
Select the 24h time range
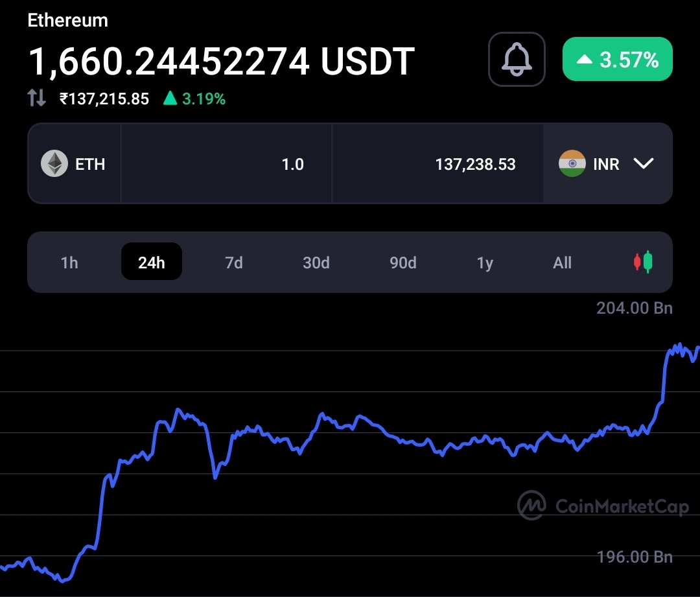point(151,262)
